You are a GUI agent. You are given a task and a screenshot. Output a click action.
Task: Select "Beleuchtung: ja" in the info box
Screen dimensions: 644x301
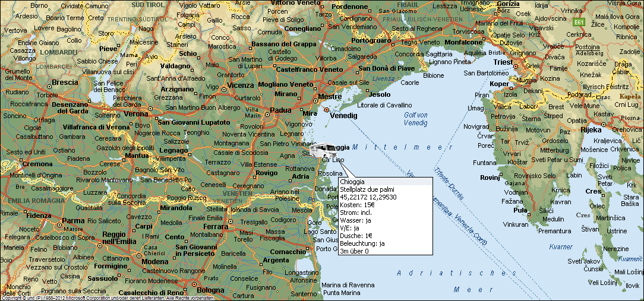362,243
